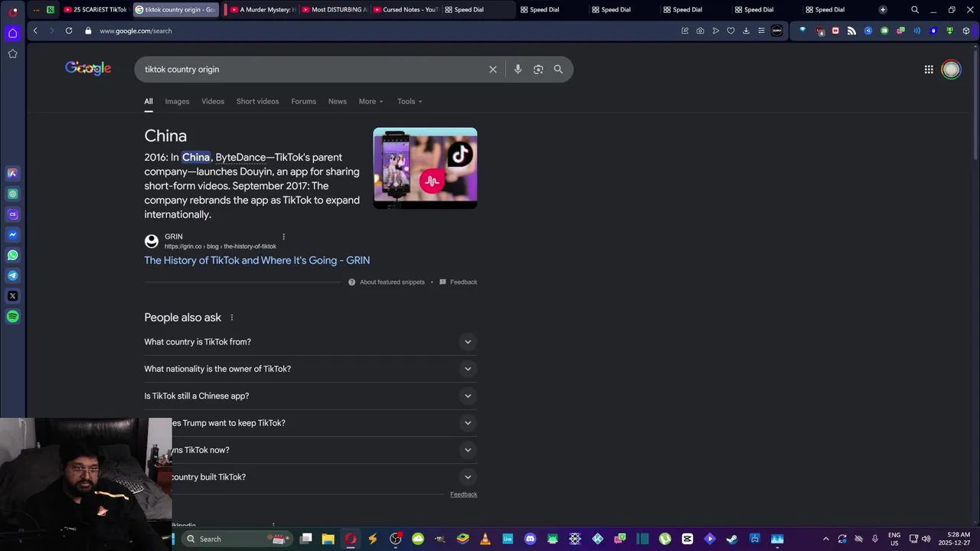Open X (Twitter) in the sidebar
This screenshot has height=551, width=980.
[12, 295]
